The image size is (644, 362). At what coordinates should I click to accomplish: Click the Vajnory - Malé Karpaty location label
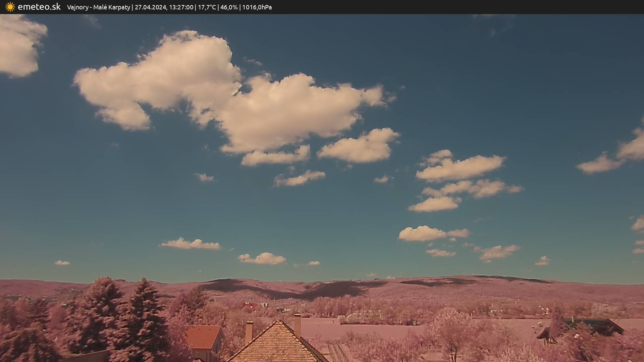coord(98,7)
